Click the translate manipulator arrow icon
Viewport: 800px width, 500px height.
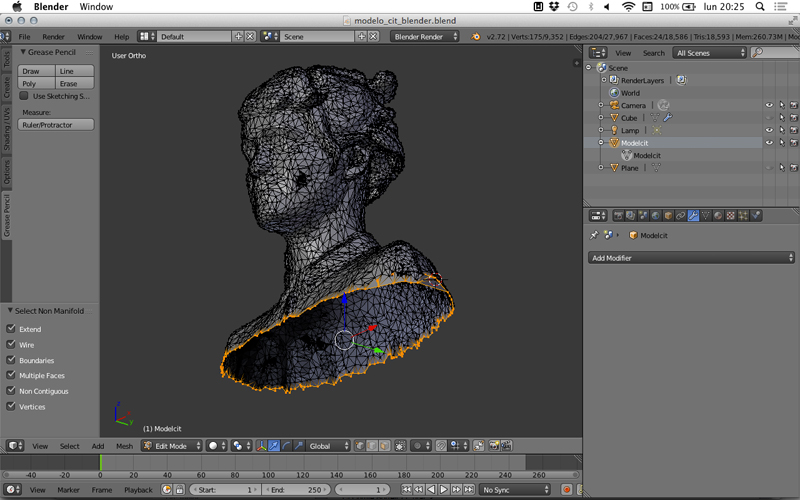coord(274,446)
